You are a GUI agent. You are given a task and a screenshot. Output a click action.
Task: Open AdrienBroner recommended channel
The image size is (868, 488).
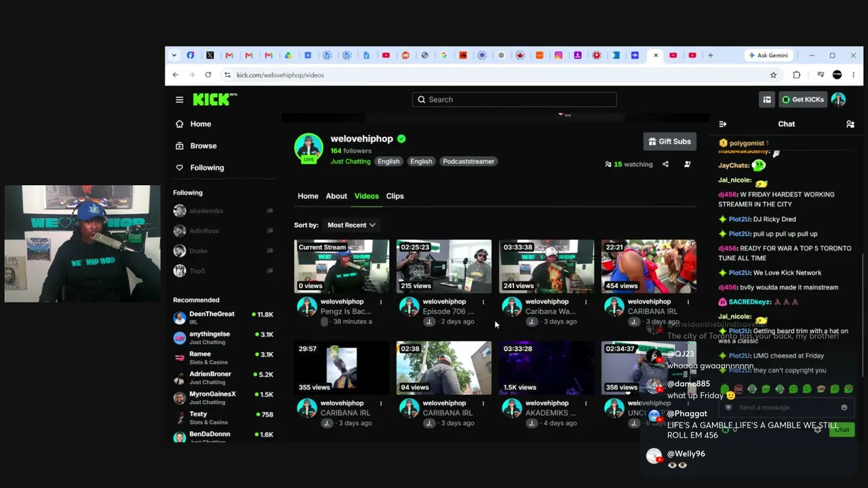tap(224, 378)
